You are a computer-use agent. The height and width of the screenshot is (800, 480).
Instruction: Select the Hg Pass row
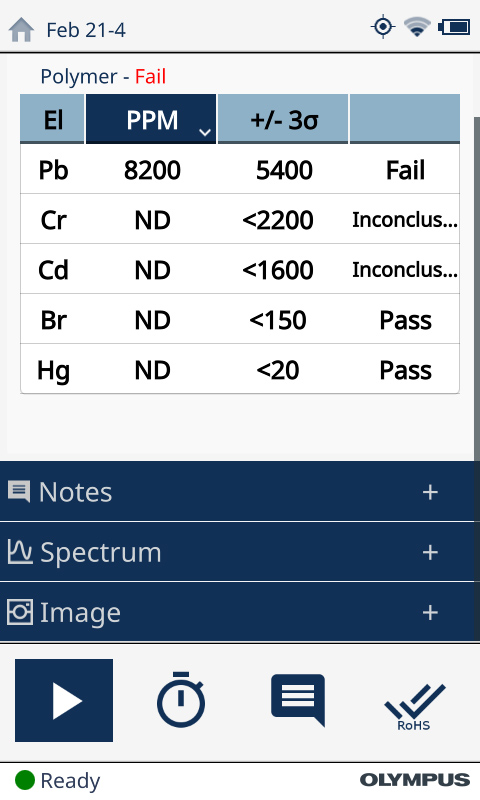coord(240,369)
